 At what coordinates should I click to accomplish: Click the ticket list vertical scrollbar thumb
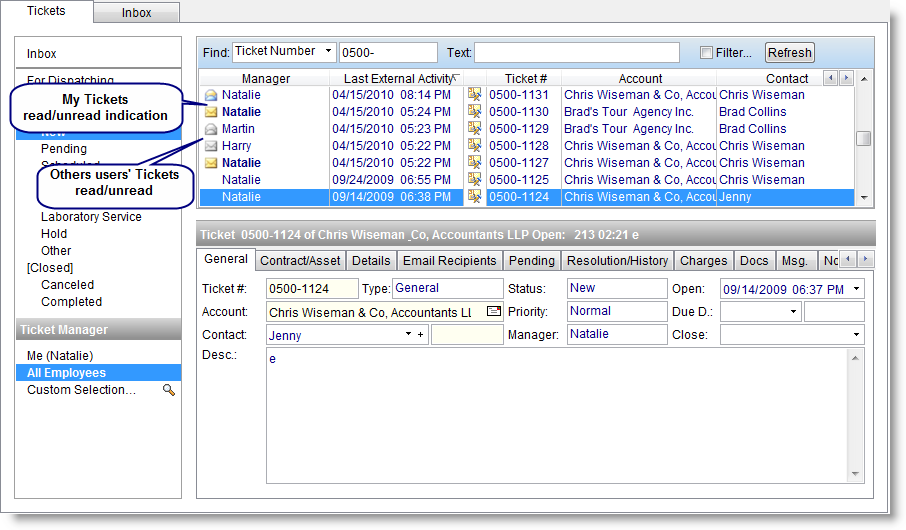tap(864, 139)
